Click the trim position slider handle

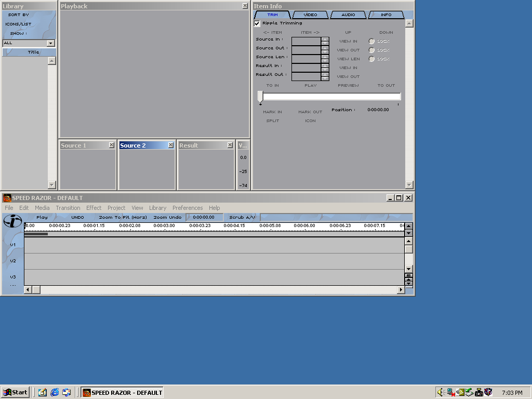tap(260, 96)
